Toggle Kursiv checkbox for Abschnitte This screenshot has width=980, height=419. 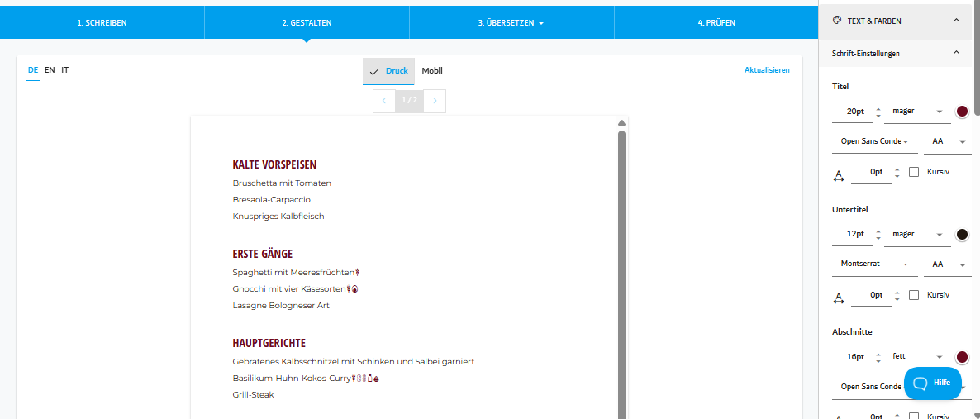pyautogui.click(x=914, y=417)
